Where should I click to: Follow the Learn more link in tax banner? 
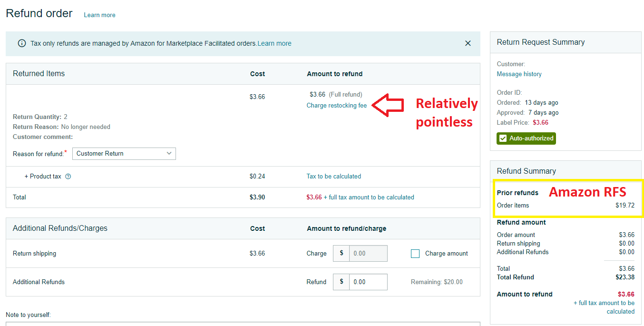click(x=274, y=43)
